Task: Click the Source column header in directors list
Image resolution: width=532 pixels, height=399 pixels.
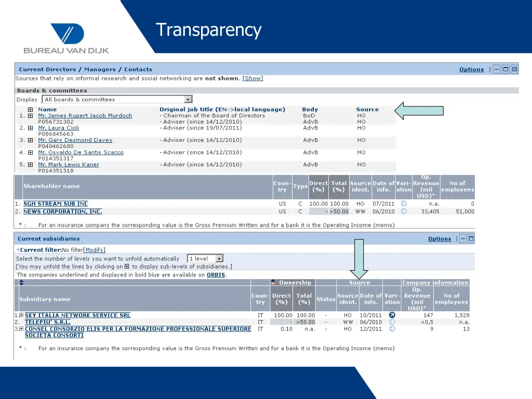Action: (367, 109)
